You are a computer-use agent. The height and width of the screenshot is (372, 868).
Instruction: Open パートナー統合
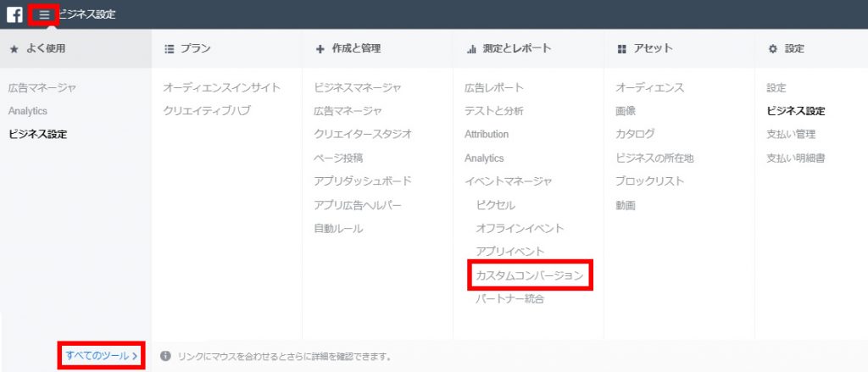coord(509,299)
